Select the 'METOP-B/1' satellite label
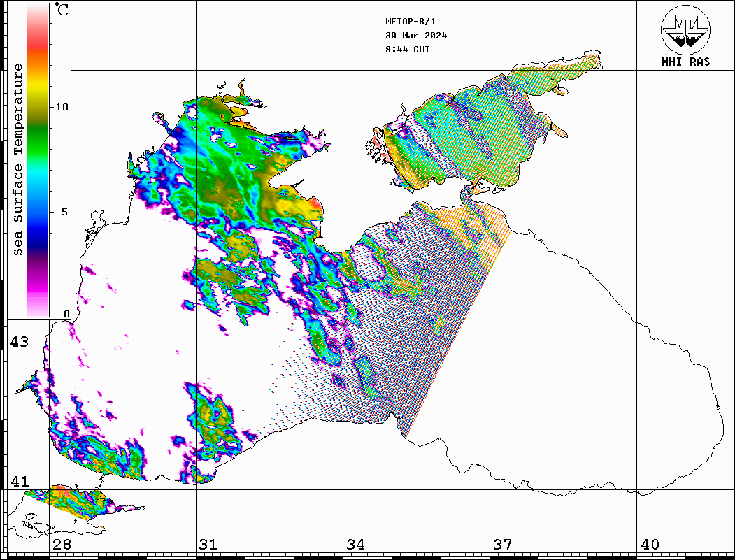Screen dimensions: 735x560 [x=410, y=22]
